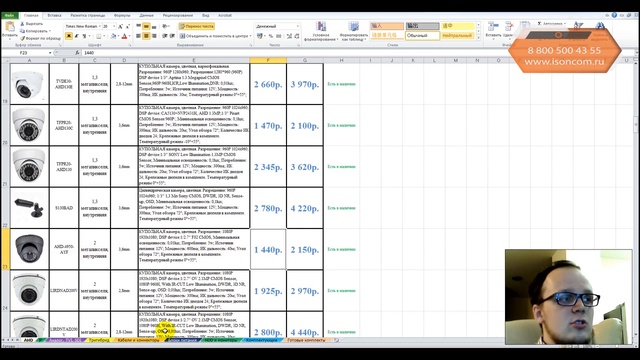This screenshot has height=360, width=640.
Task: Cut selection with Вырезать
Action: coord(32,24)
